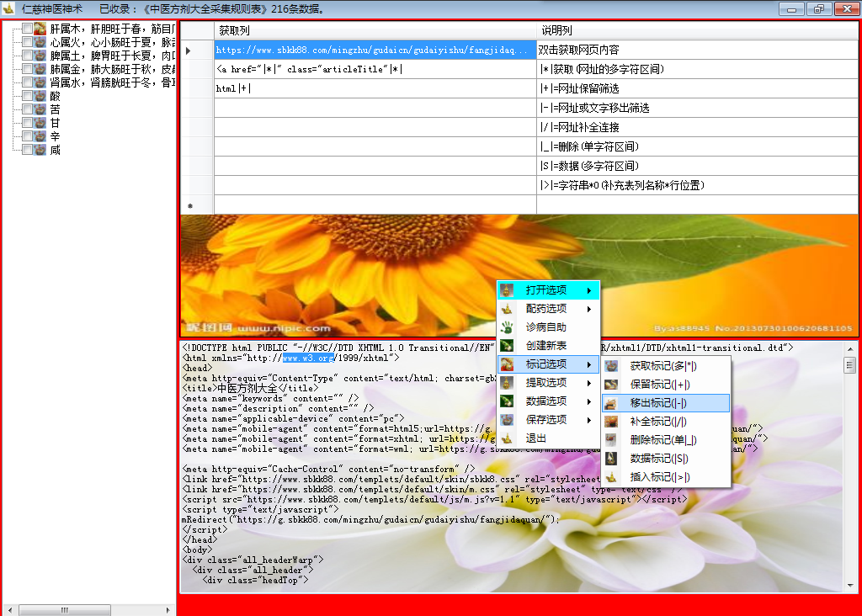Viewport: 862px width, 616px height.
Task: Click the 说明列 column header
Action: pos(697,30)
